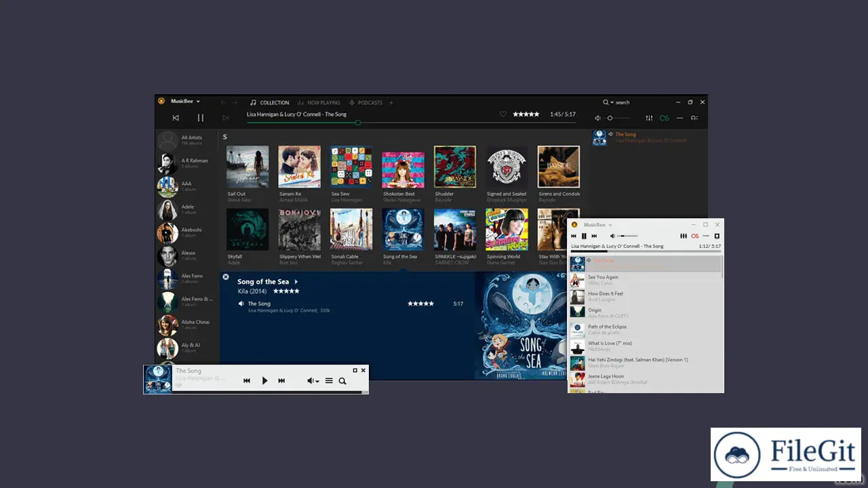Toggle repeat mode icon in main window
Viewport: 868px width, 488px height.
pos(694,118)
